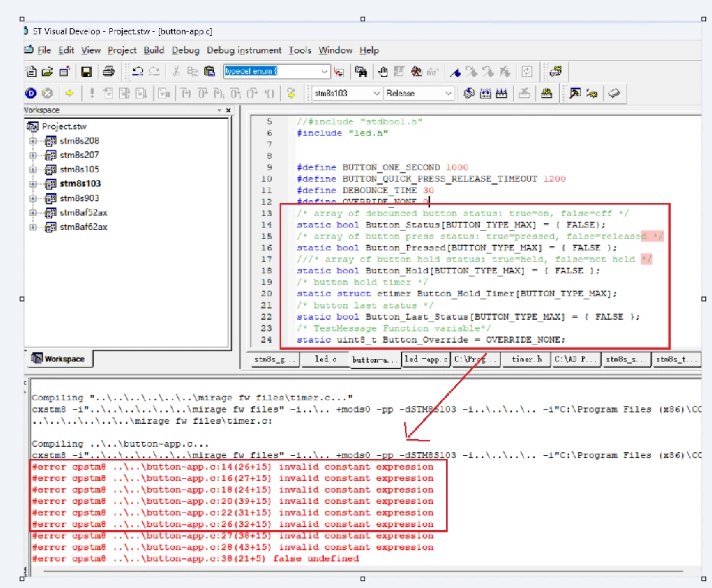This screenshot has height=588, width=712.
Task: Click the Stop debugging X circle icon
Action: [x=47, y=93]
